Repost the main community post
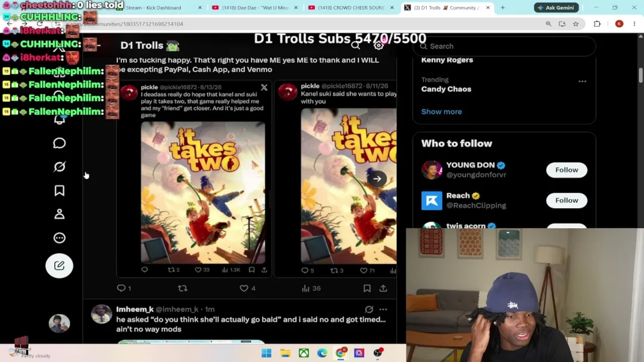The height and width of the screenshot is (362, 644). pyautogui.click(x=183, y=288)
